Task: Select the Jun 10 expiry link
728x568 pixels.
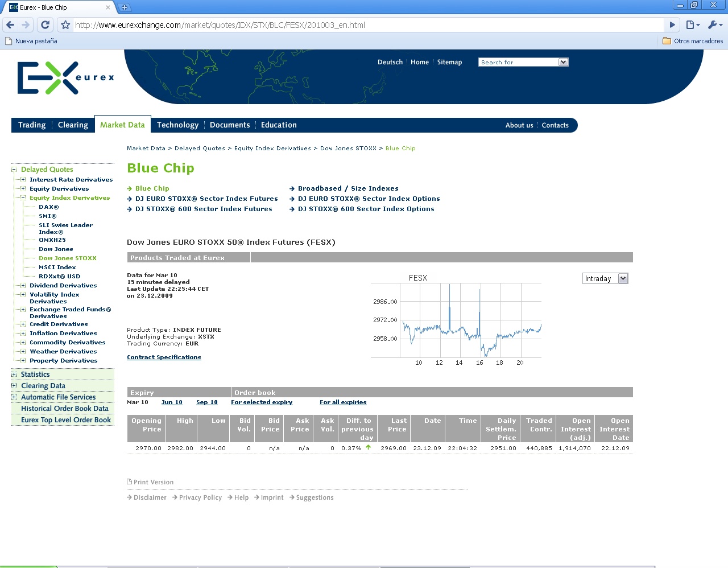Action: 172,402
